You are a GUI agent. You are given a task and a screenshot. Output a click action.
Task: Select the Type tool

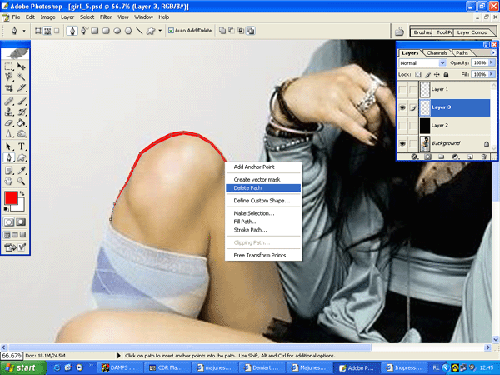(21, 146)
